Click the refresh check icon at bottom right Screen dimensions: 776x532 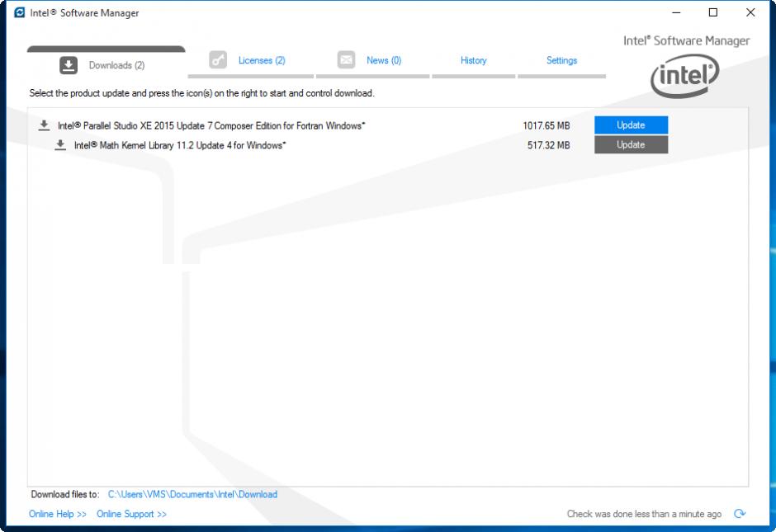pos(740,514)
